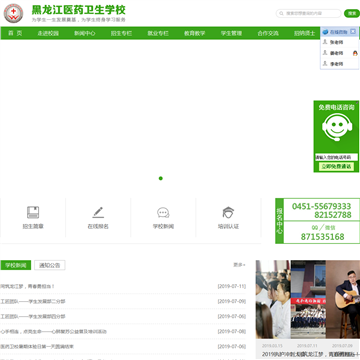Click the nurses classroom photo thumbnail

pos(273,299)
